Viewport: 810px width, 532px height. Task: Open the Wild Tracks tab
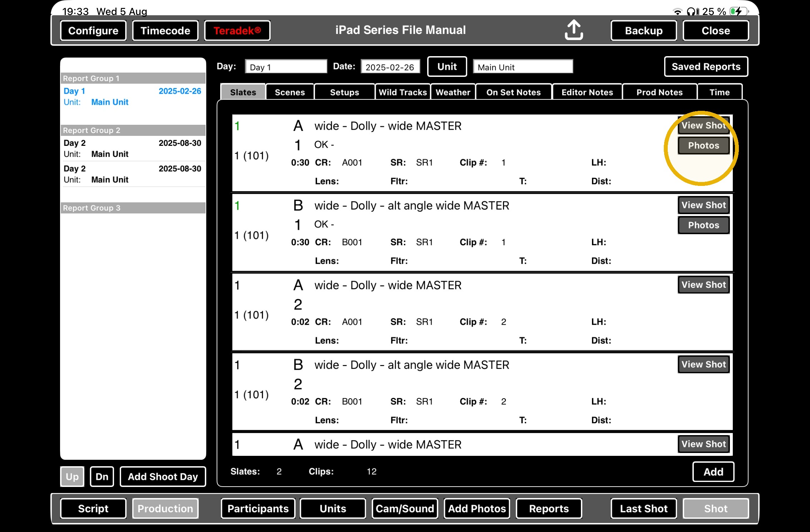coord(403,92)
